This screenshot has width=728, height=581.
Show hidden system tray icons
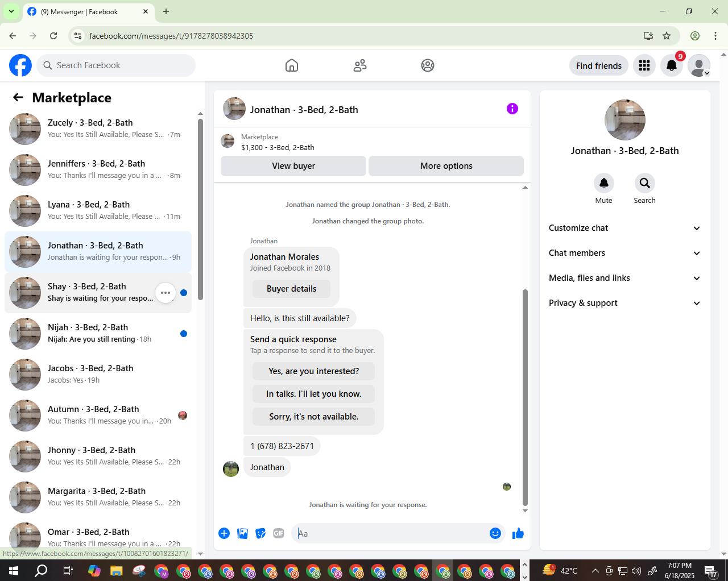coord(595,570)
